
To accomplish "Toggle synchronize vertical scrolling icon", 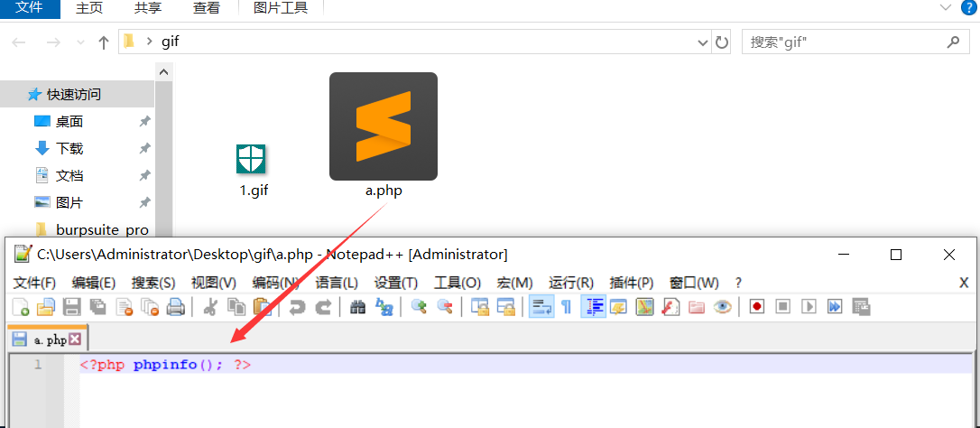I will (479, 307).
